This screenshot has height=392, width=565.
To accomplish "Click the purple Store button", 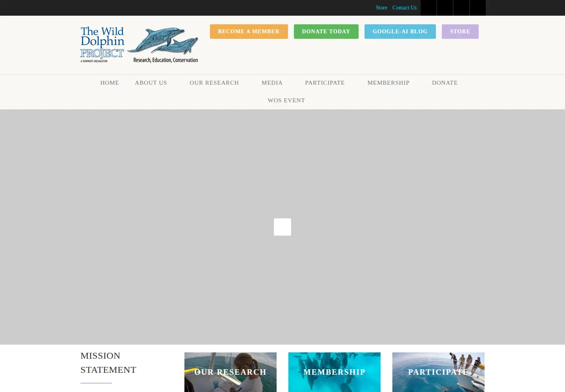I will pyautogui.click(x=460, y=31).
